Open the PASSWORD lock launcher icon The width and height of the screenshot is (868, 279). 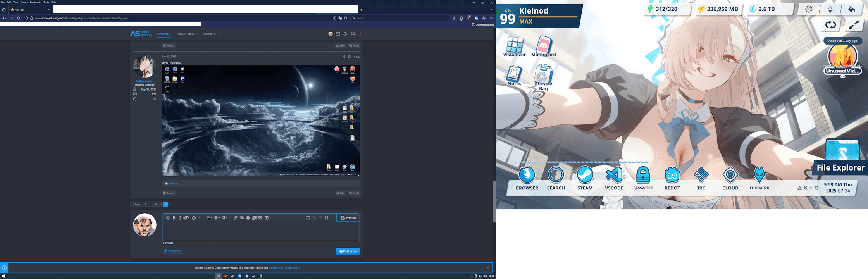[x=643, y=178]
